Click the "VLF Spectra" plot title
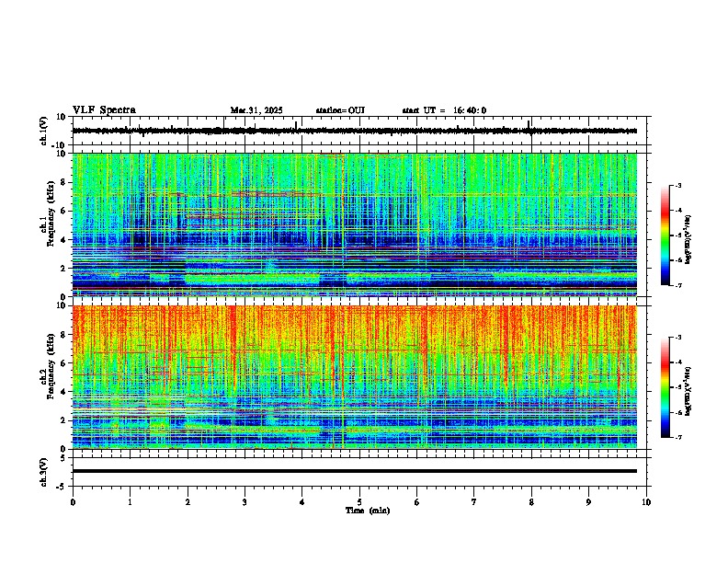This screenshot has height=563, width=728. coord(104,110)
